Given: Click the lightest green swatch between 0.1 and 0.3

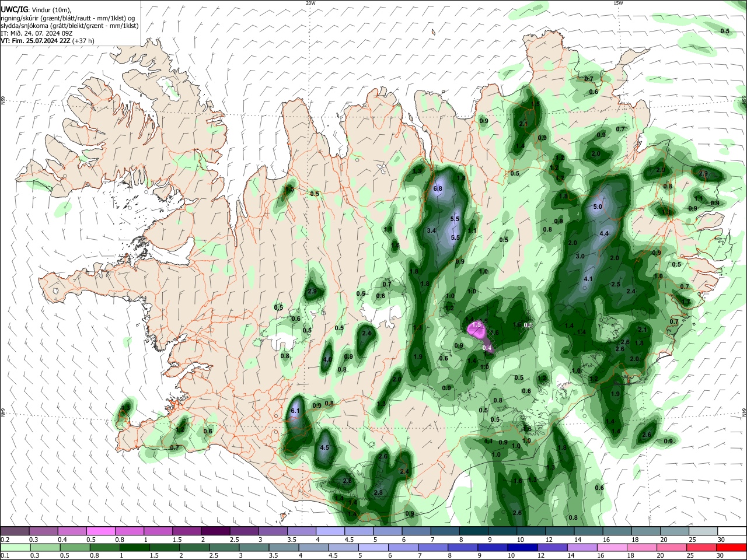Looking at the screenshot, I should (x=14, y=548).
